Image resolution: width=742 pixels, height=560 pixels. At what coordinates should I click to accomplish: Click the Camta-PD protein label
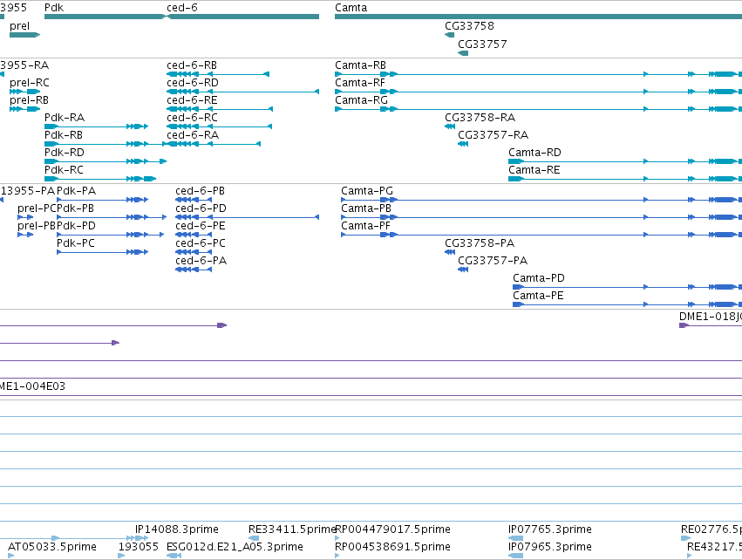tap(539, 278)
